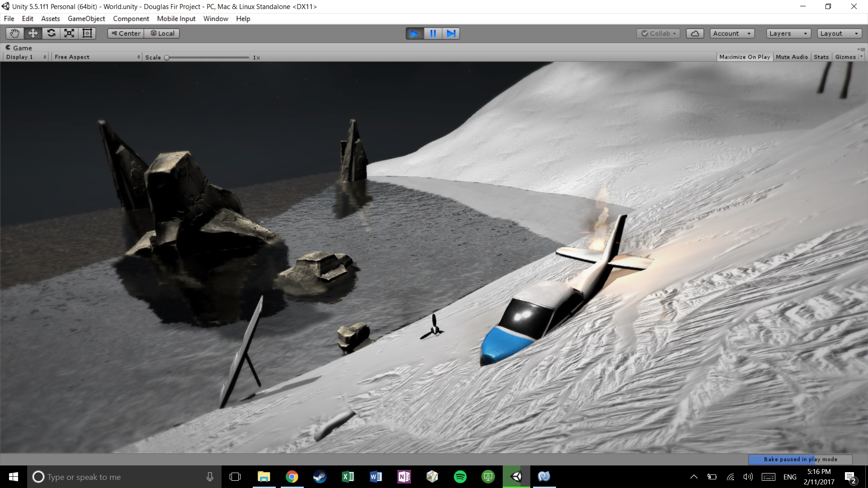Pause the running game
The image size is (868, 488).
tap(433, 33)
